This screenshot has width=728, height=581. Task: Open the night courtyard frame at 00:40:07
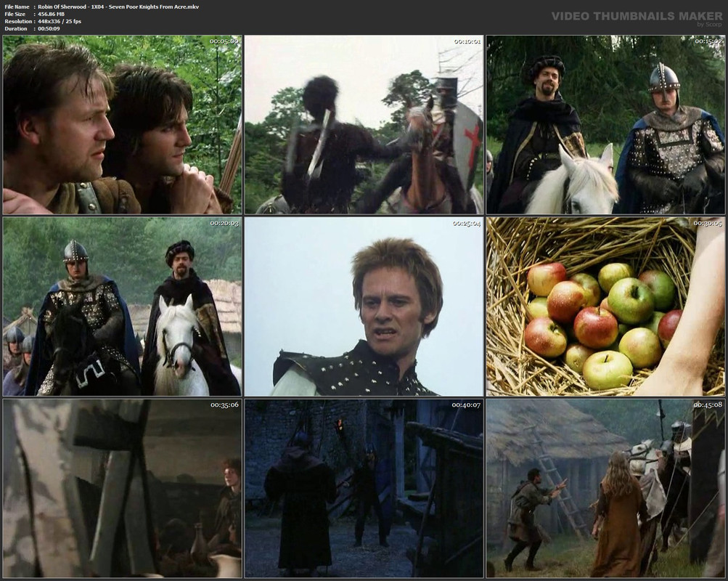tap(364, 488)
